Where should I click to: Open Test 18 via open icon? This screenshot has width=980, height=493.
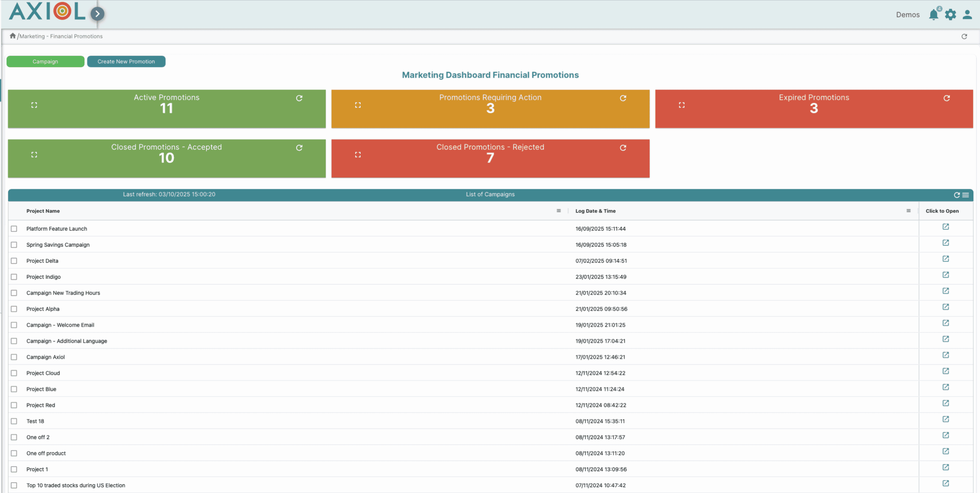[x=945, y=419]
